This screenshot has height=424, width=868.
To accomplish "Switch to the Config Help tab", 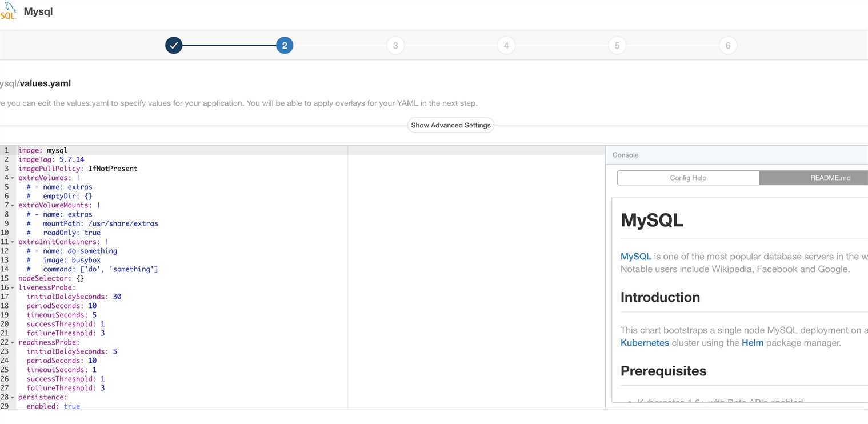I will click(x=688, y=178).
